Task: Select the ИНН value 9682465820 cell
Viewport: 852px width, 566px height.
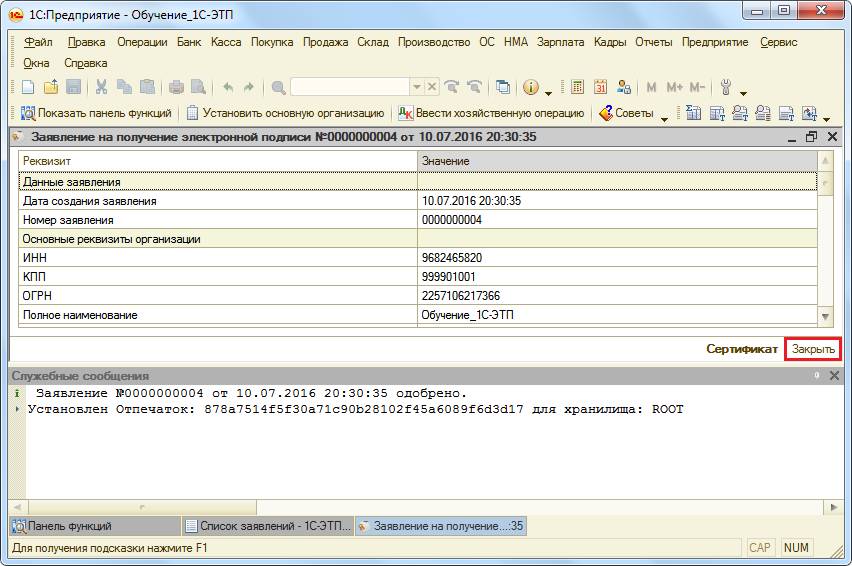Action: tap(617, 257)
